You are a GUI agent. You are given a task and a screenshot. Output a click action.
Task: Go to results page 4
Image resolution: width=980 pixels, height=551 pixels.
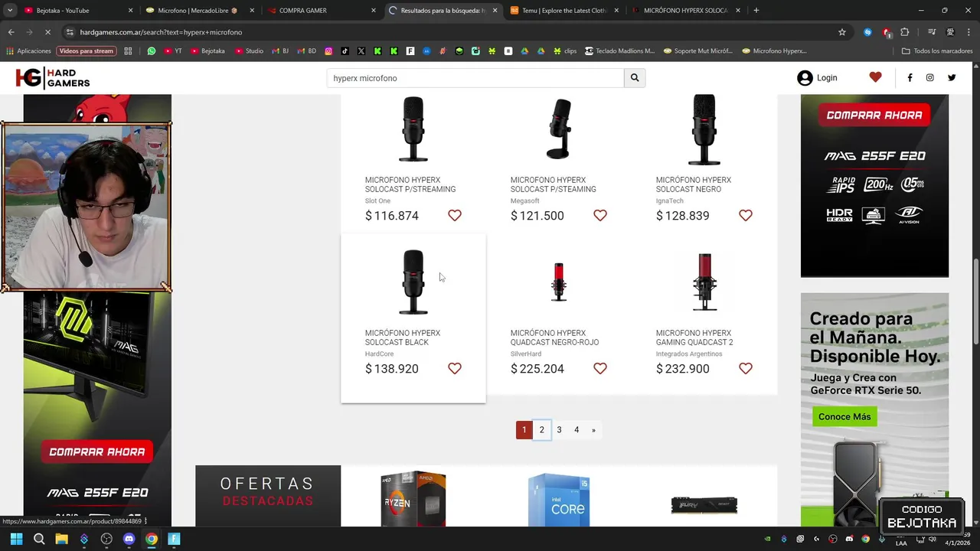[577, 430]
